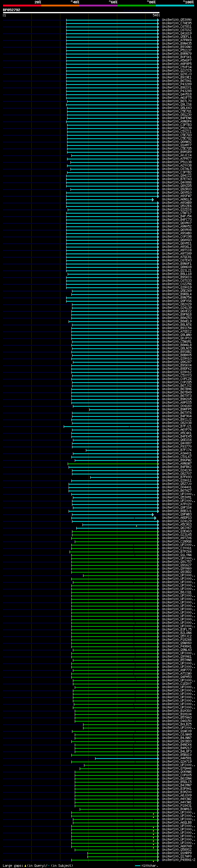Click hit label UniRef100_B7FJ21
This screenshot has width=197, height=868.
[x=176, y=426]
